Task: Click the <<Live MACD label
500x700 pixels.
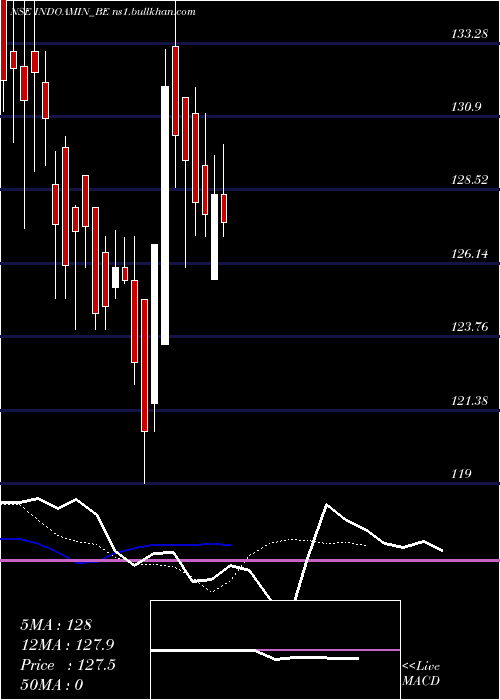Action: pos(421,674)
